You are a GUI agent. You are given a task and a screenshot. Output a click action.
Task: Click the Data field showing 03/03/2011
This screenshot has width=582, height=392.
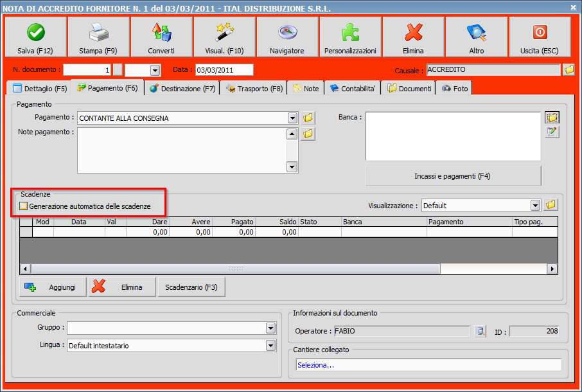224,70
